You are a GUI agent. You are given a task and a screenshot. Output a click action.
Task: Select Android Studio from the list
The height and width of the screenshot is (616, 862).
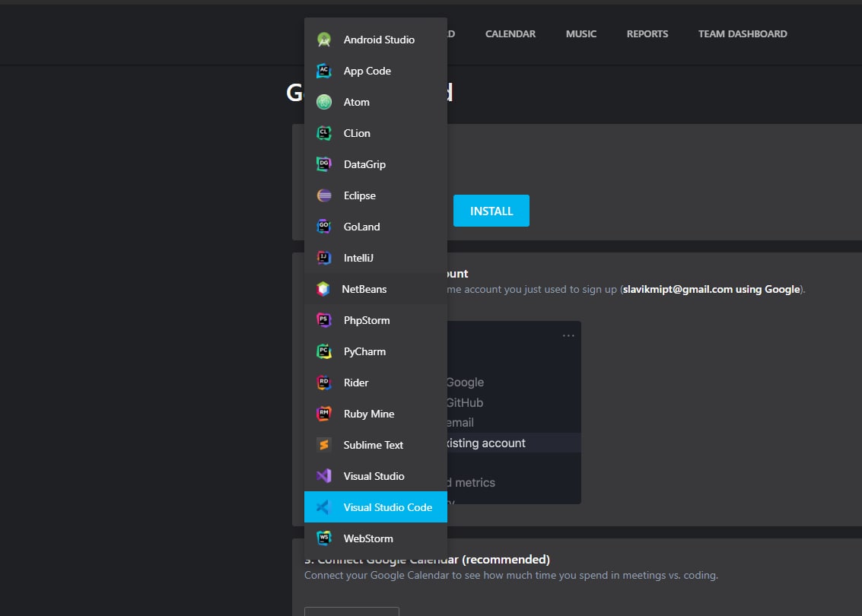pos(376,40)
